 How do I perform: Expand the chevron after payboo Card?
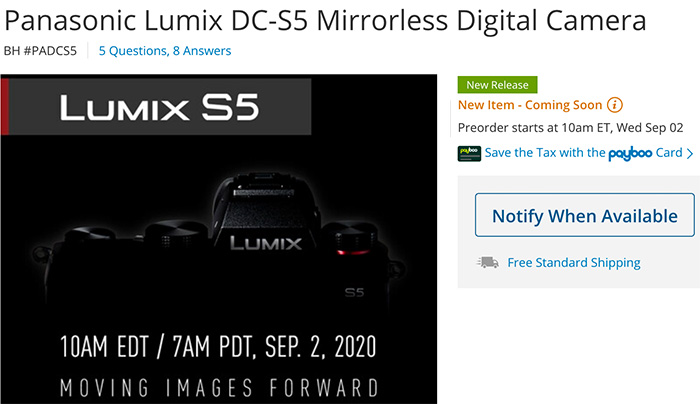pyautogui.click(x=689, y=153)
